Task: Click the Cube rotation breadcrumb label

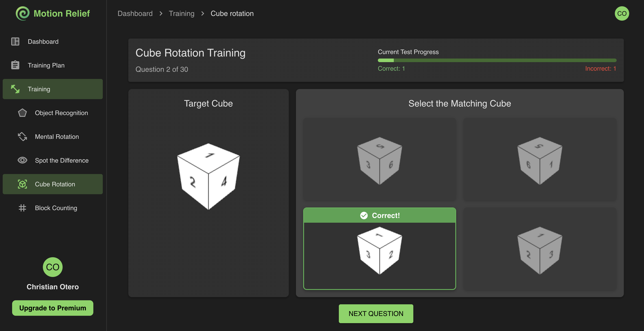Action: pyautogui.click(x=232, y=13)
